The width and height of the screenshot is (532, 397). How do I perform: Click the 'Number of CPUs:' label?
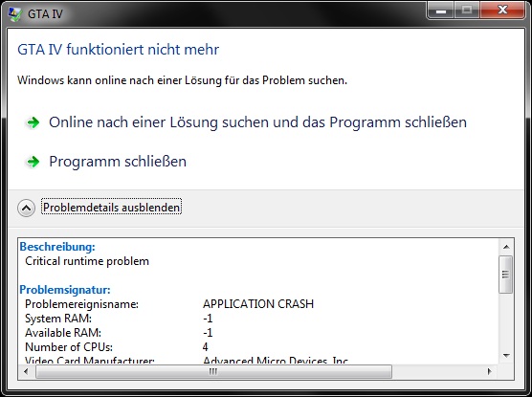click(x=69, y=347)
